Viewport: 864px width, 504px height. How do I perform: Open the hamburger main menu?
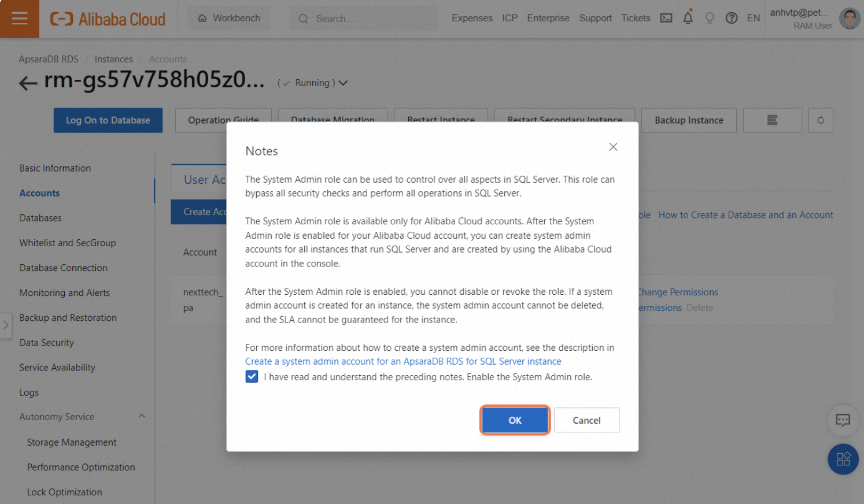pos(19,19)
